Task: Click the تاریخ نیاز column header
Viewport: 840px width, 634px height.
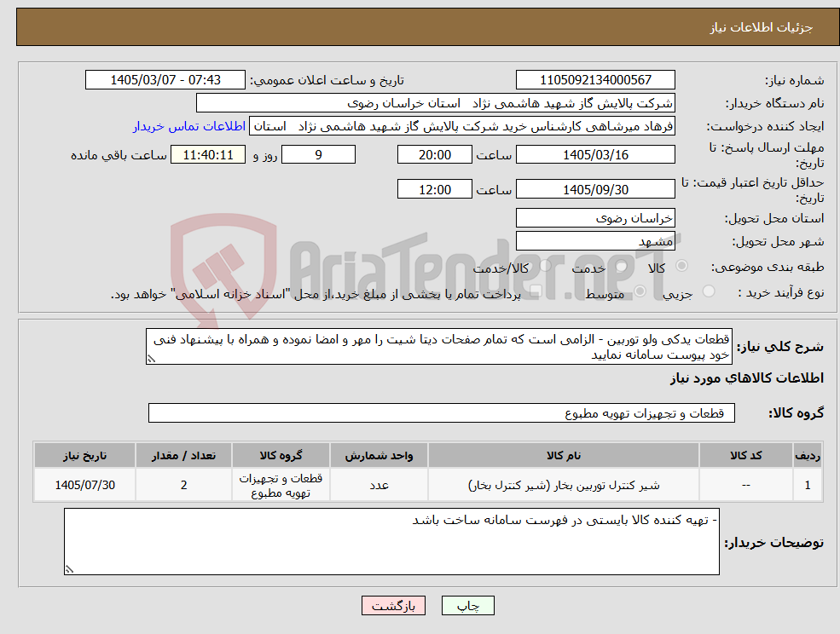Action: 84,455
